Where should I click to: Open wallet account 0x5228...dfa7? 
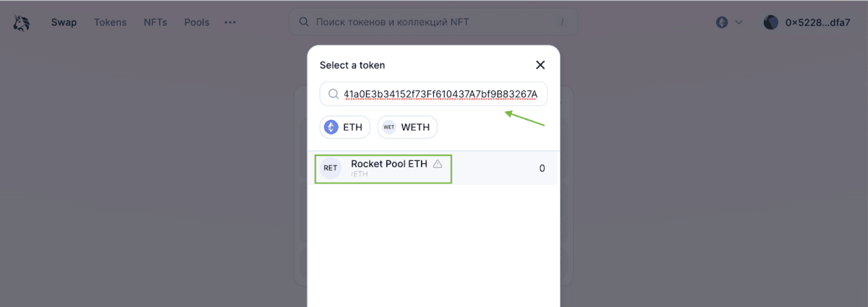817,22
